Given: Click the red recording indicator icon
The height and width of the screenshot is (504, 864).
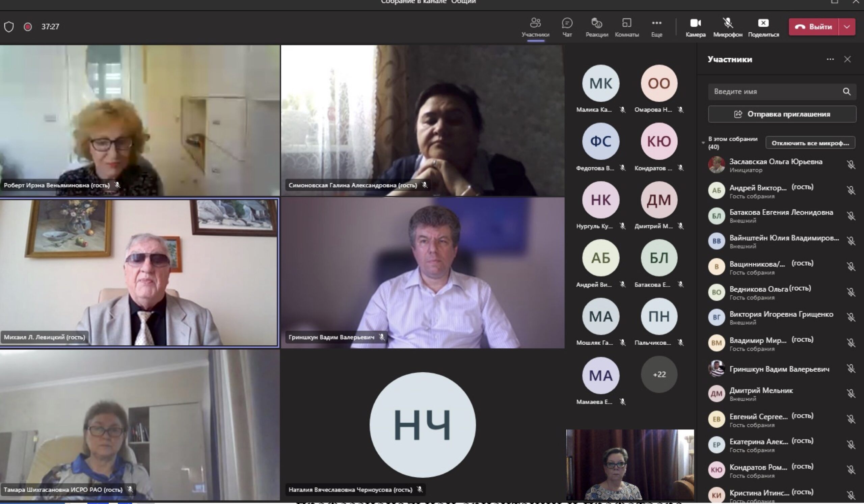Looking at the screenshot, I should coord(28,27).
